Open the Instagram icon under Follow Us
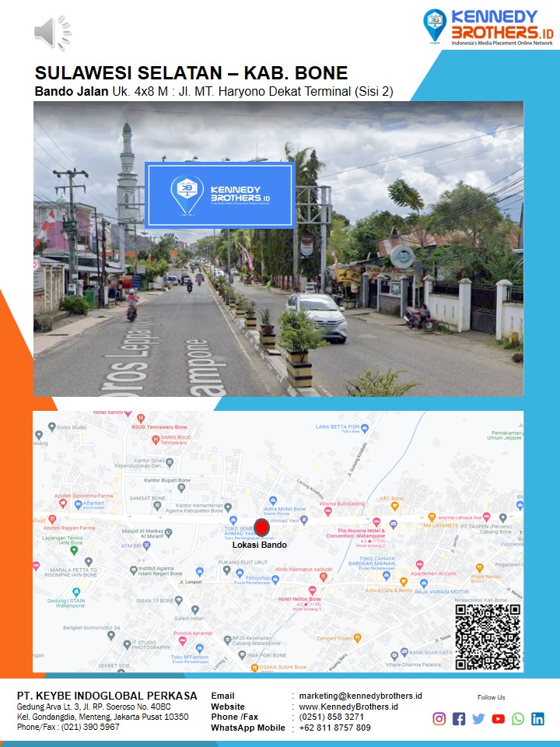 pyautogui.click(x=439, y=718)
